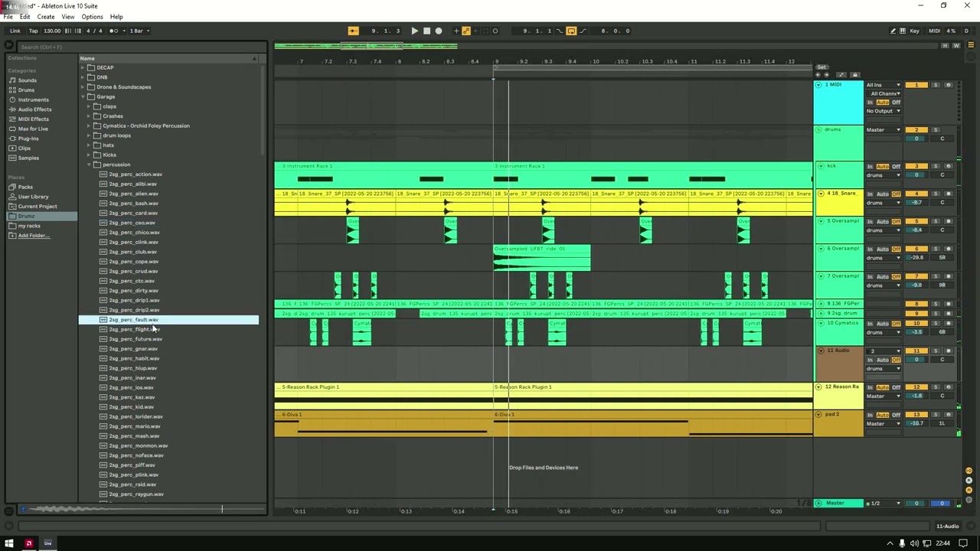Viewport: 980px width, 551px height.
Task: Start playback with the Play button
Action: [x=414, y=31]
